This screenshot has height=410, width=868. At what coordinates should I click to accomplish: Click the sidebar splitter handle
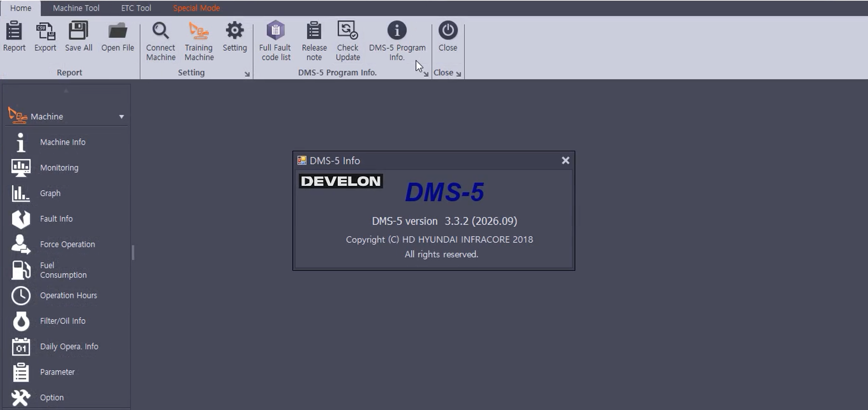(133, 252)
